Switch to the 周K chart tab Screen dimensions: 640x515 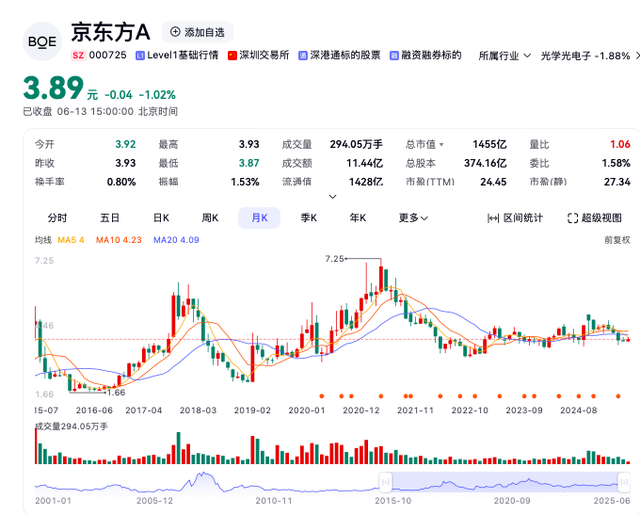[210, 218]
